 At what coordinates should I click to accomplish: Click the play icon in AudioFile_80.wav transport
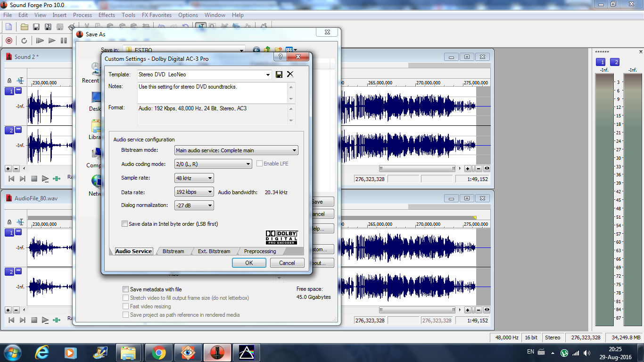tap(45, 320)
